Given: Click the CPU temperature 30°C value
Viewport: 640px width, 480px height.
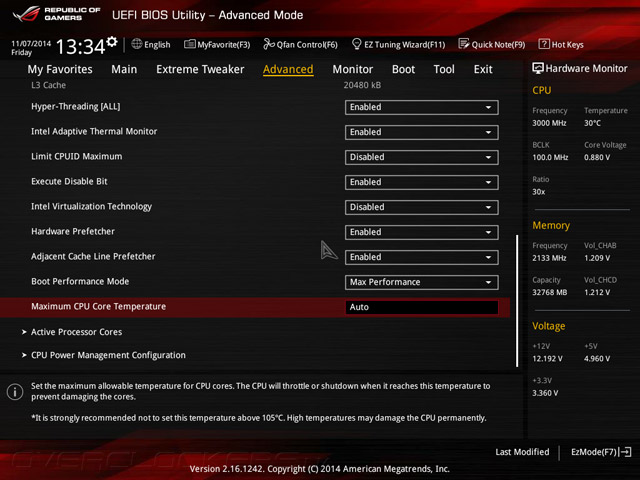Looking at the screenshot, I should coord(592,123).
